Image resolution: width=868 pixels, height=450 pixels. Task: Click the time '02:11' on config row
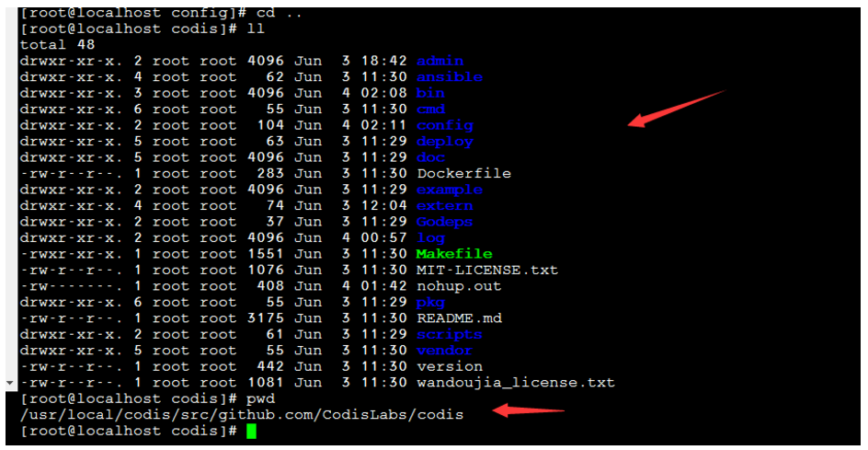coord(383,125)
